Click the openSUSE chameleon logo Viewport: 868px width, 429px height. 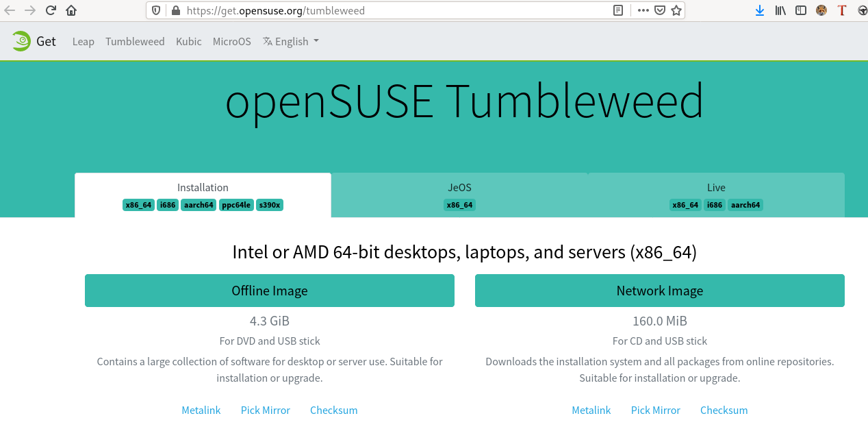coord(21,41)
